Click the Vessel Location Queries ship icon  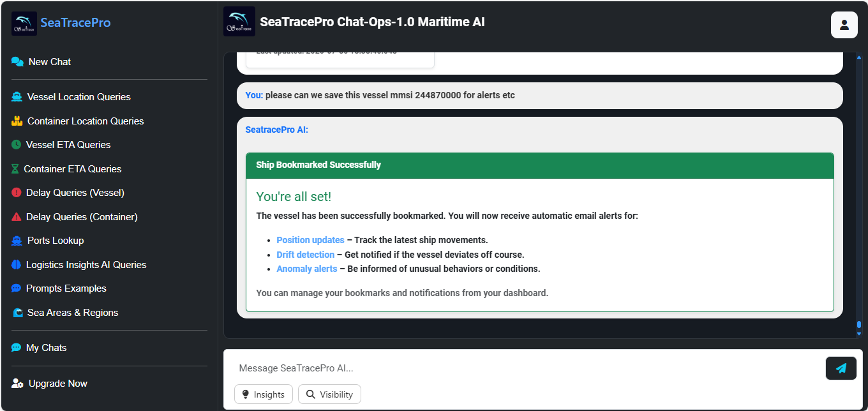(17, 97)
